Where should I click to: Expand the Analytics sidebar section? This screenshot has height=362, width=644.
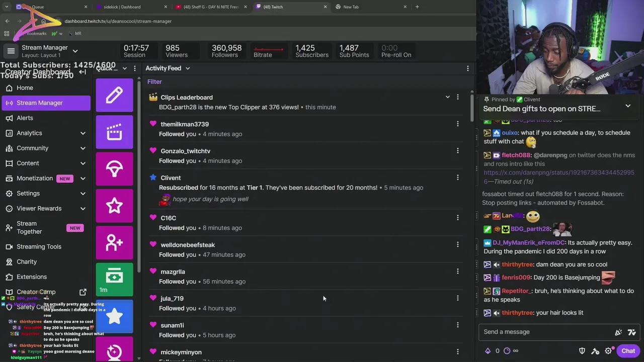(x=83, y=133)
